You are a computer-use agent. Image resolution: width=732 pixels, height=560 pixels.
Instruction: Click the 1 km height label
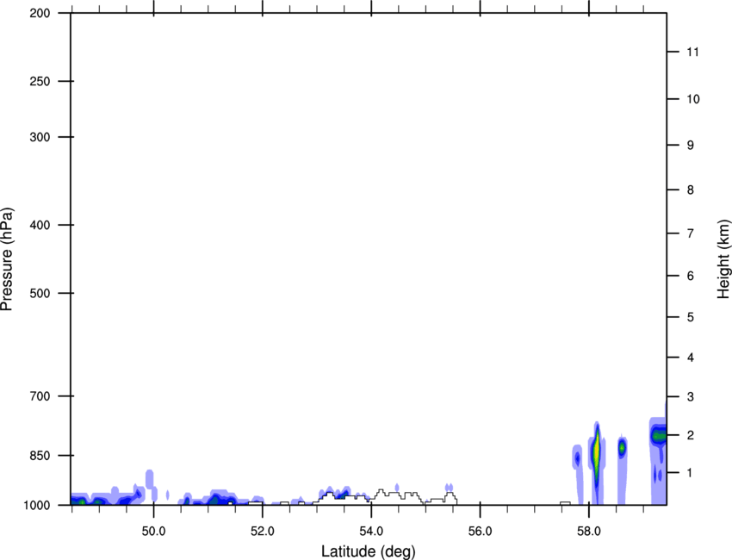click(691, 473)
